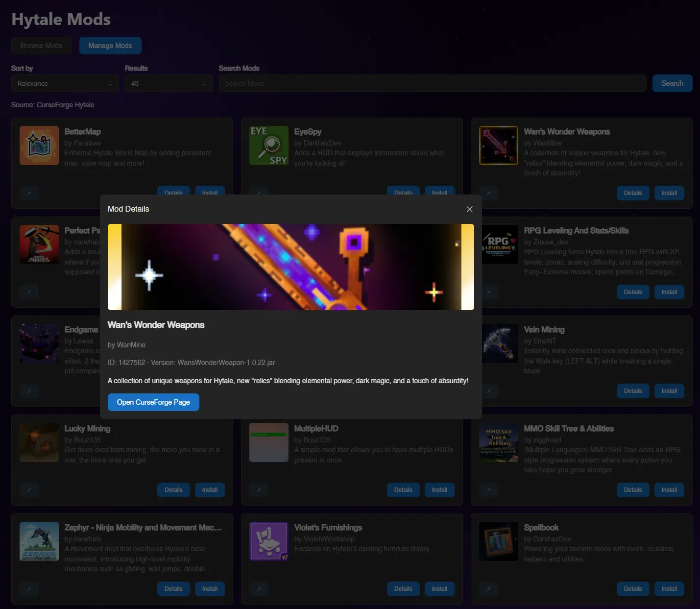Screen dimensions: 700x609
Task: Open external link icon for Violet's Furnishings
Action: click(x=259, y=589)
